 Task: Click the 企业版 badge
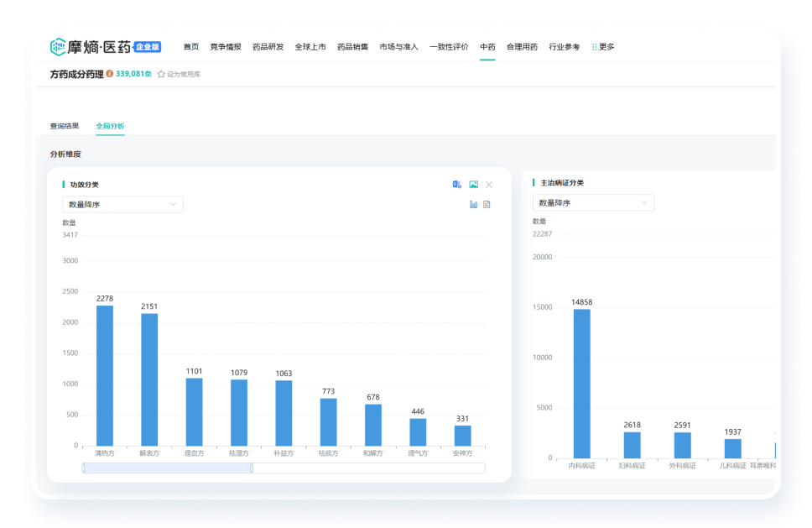coord(148,47)
